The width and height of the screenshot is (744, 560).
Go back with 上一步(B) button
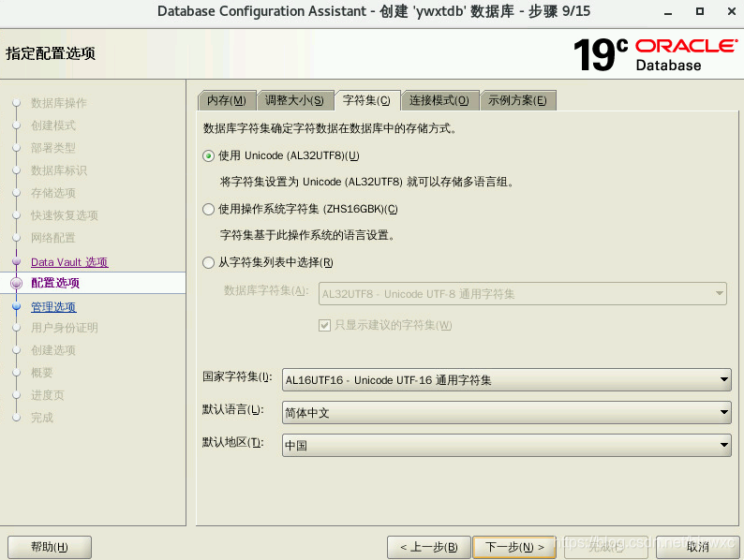pos(429,547)
